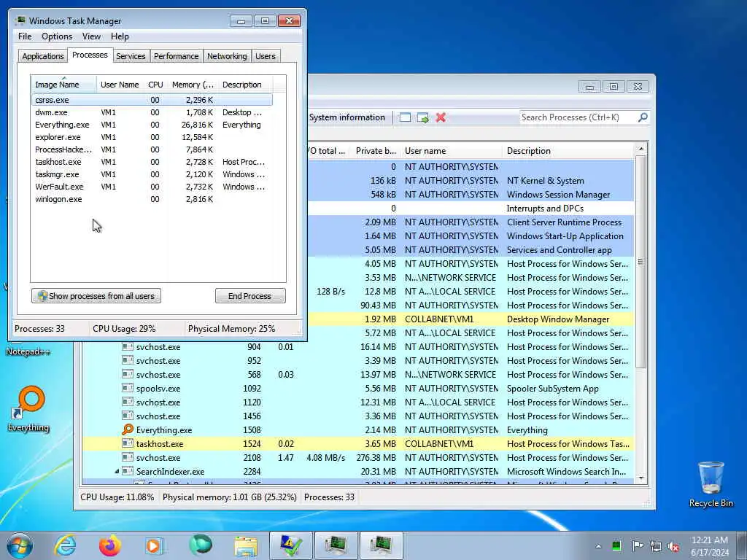Select spoolsv.exe row in Process Hacker

pos(358,389)
